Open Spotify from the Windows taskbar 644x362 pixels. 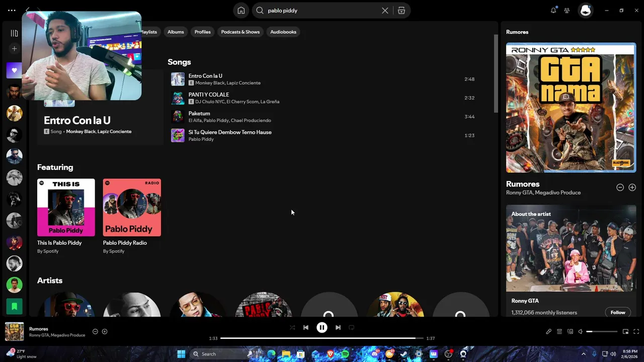pos(345,354)
